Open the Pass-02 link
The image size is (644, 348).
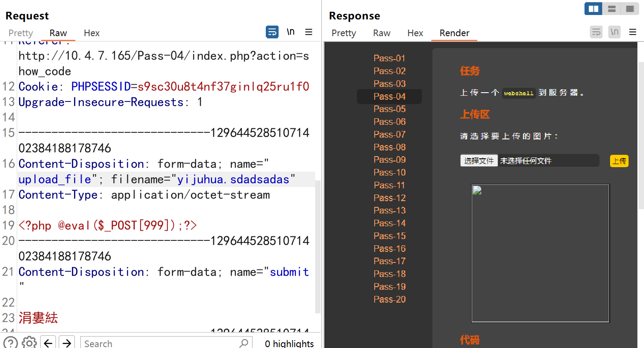[x=389, y=71]
